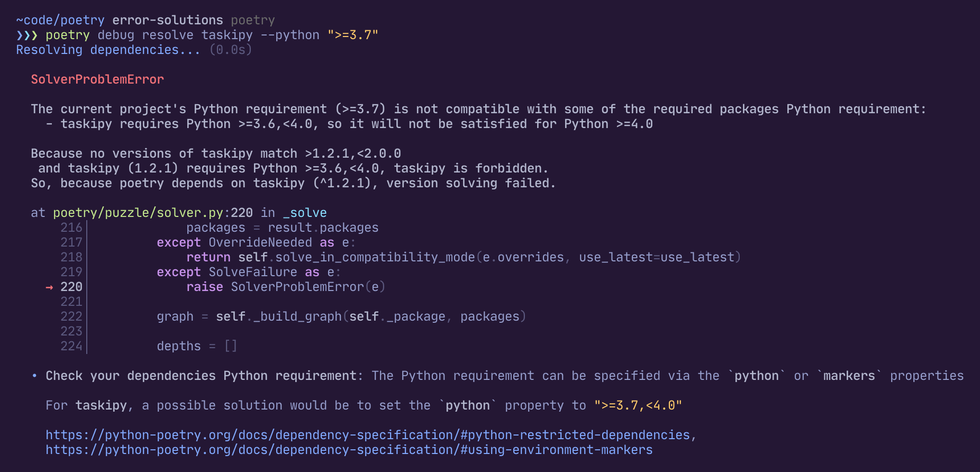Click the --python flag in the command
Image resolution: width=980 pixels, height=472 pixels.
pyautogui.click(x=290, y=35)
